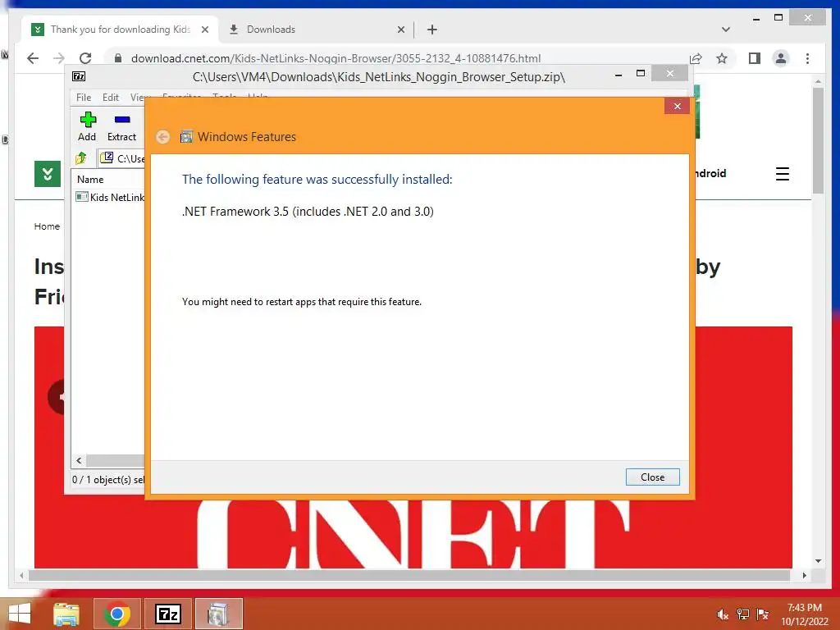Click up-folder icon in 7-Zip address bar
The height and width of the screenshot is (630, 840).
[x=81, y=158]
